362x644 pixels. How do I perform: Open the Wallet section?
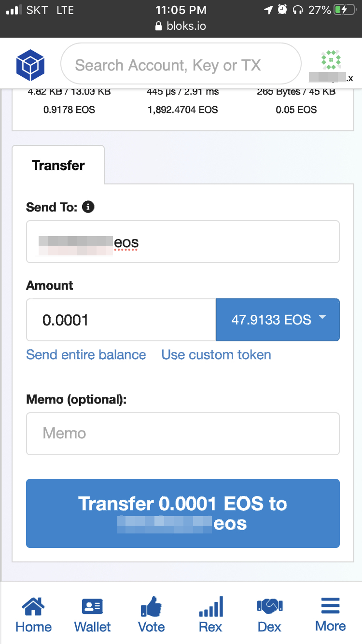[x=92, y=614]
